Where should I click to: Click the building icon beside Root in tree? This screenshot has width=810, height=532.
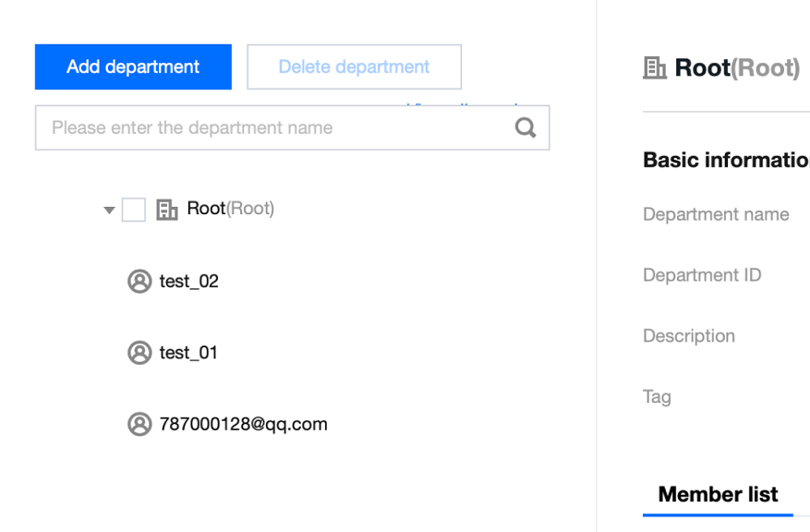(167, 211)
